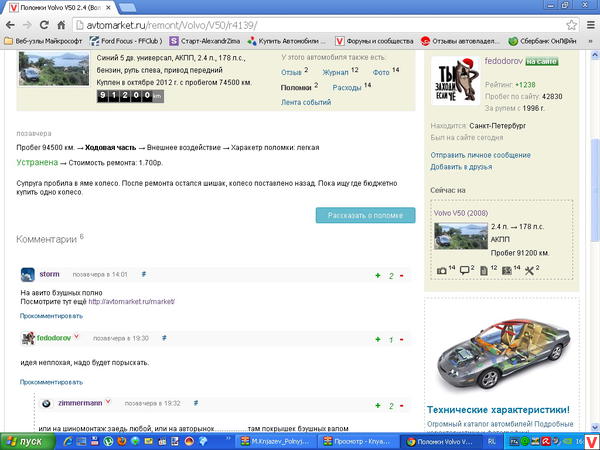Click Отправить личное сообщение link
The width and height of the screenshot is (600, 450).
tap(480, 155)
